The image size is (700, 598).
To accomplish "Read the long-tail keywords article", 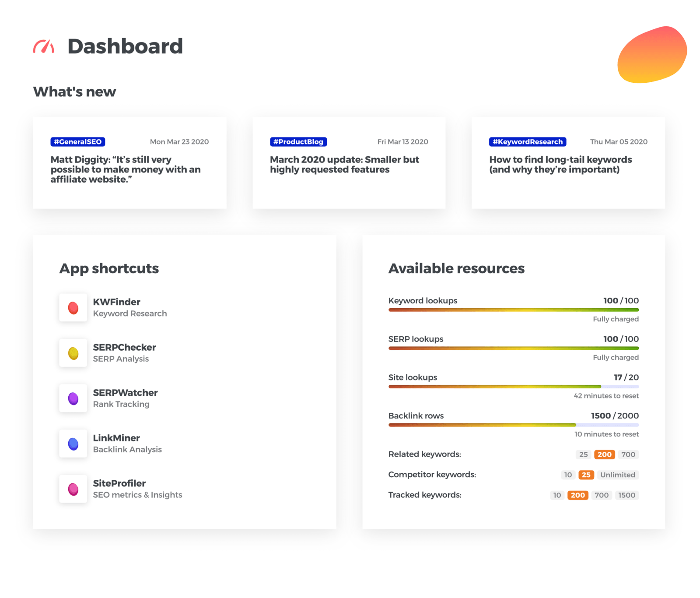I will [560, 164].
